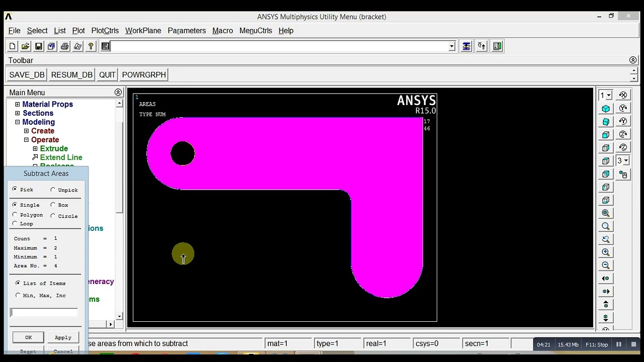The image size is (644, 362).
Task: Expand the Extrude tree node
Action: pos(35,149)
